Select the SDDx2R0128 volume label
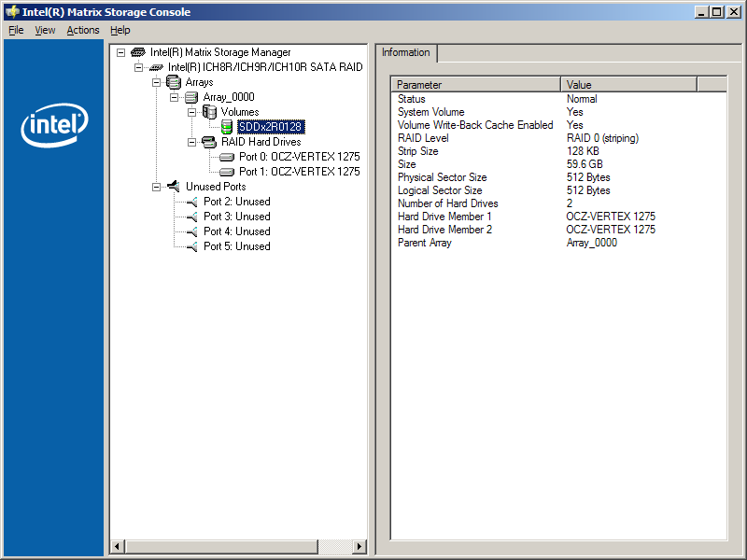The width and height of the screenshot is (747, 560). [270, 127]
